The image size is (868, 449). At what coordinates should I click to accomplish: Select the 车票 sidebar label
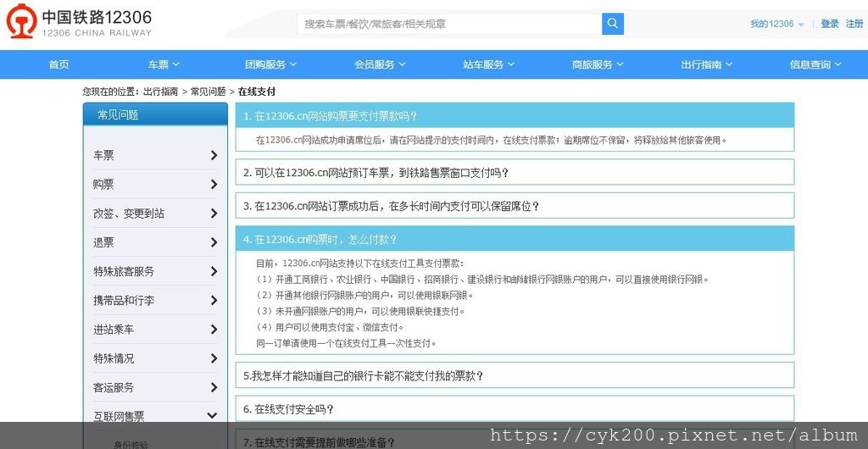[x=103, y=155]
